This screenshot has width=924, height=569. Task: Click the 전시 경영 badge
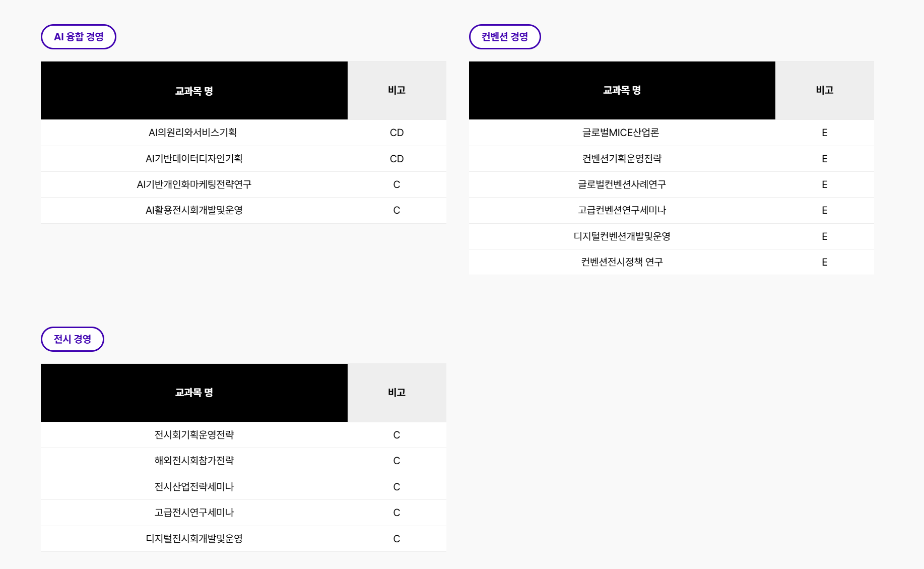pos(72,339)
